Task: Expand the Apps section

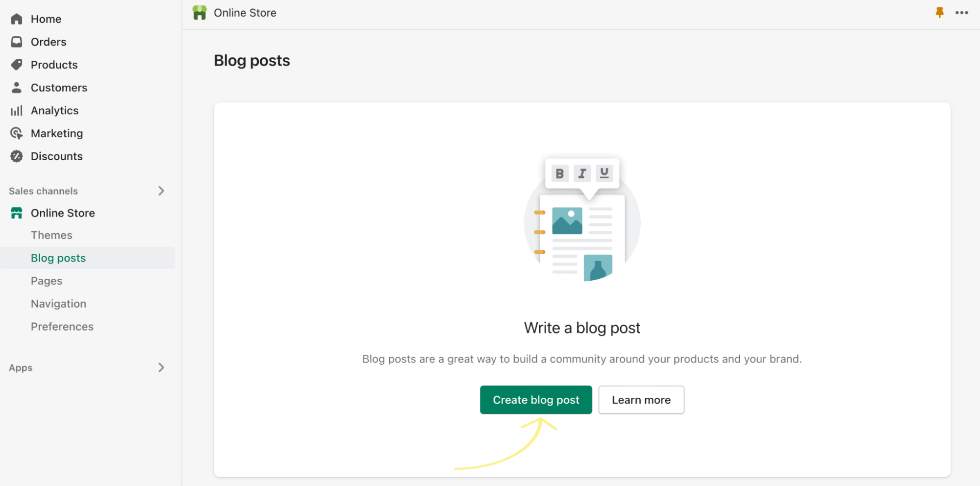Action: pos(161,367)
